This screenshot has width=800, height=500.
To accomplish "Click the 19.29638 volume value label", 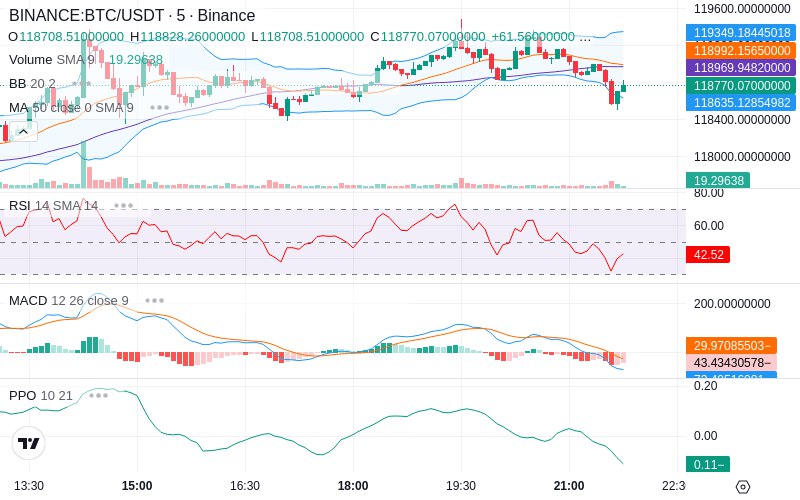I will pyautogui.click(x=718, y=180).
